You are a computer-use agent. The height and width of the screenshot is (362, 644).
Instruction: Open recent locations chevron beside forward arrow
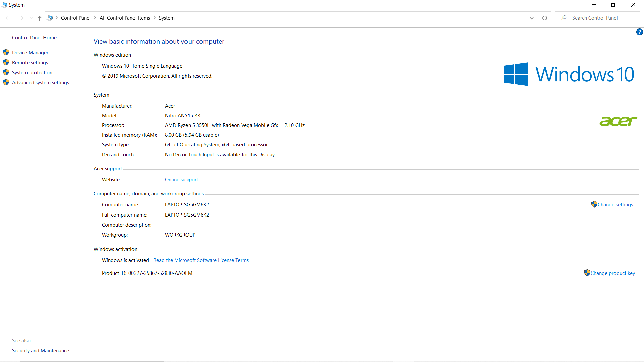coord(31,18)
